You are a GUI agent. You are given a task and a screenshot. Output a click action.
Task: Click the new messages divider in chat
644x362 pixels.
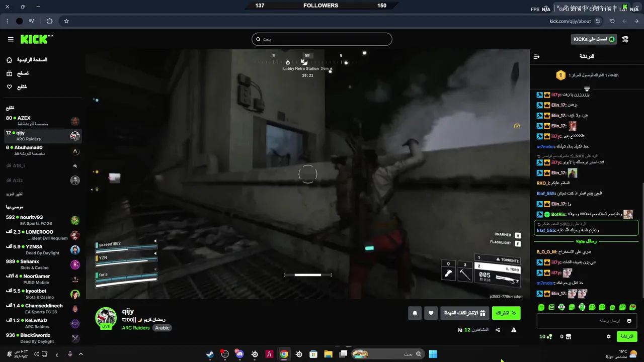pyautogui.click(x=586, y=241)
